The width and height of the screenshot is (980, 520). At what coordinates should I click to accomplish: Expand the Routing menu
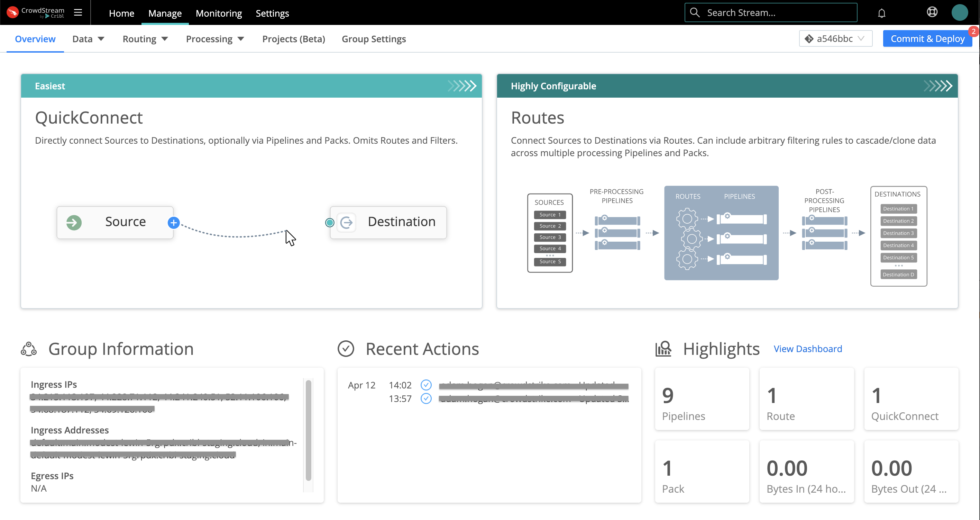145,38
